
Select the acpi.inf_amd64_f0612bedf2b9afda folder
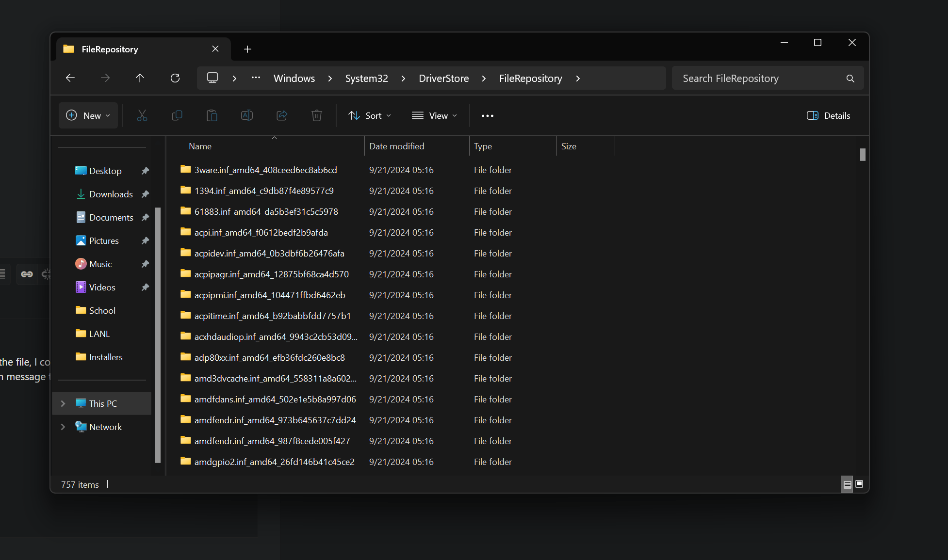click(x=261, y=233)
